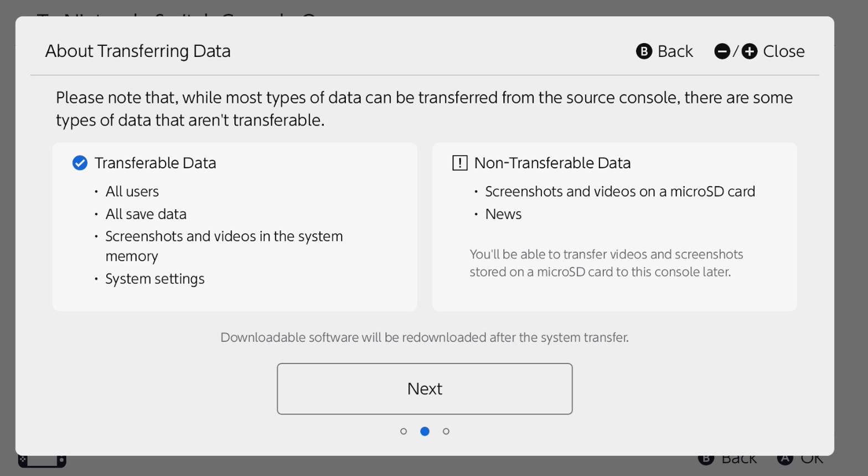Click the exclamation icon beside Non-Transferable Data
Screen dimensions: 868x476
(459, 163)
